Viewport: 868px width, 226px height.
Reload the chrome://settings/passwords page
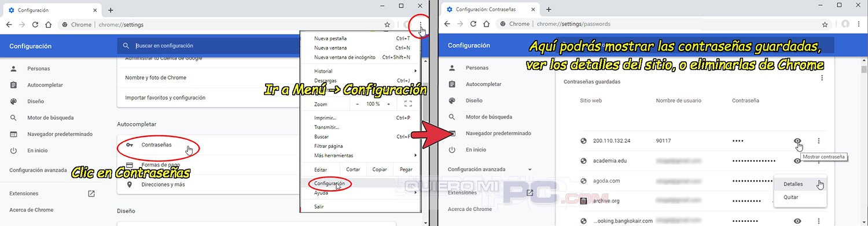473,24
